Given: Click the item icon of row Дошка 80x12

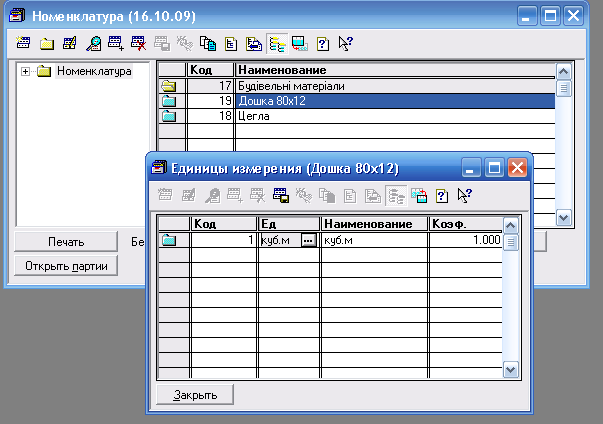Looking at the screenshot, I should (169, 101).
